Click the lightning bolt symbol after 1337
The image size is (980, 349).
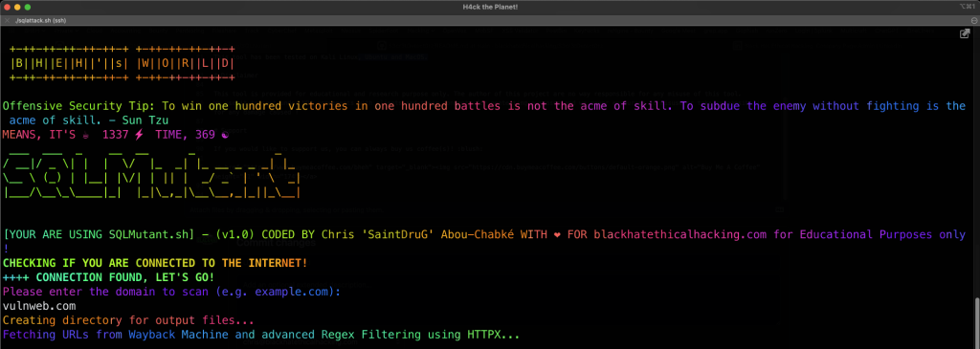coord(139,135)
